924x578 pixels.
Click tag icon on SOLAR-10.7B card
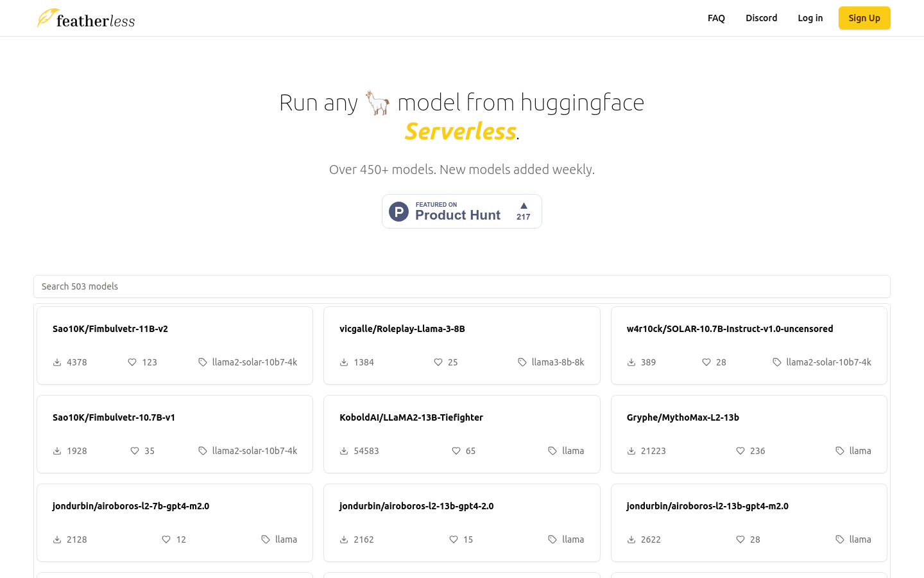pos(777,362)
